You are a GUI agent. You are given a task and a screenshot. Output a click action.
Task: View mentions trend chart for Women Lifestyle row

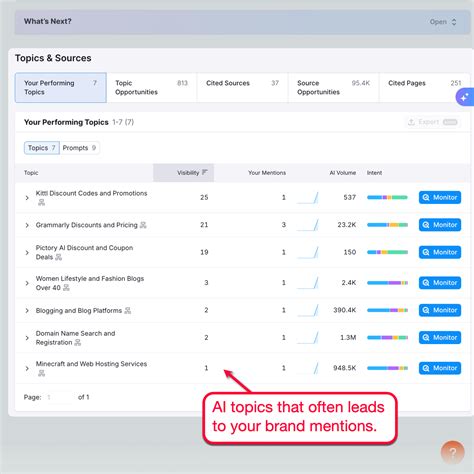307,283
